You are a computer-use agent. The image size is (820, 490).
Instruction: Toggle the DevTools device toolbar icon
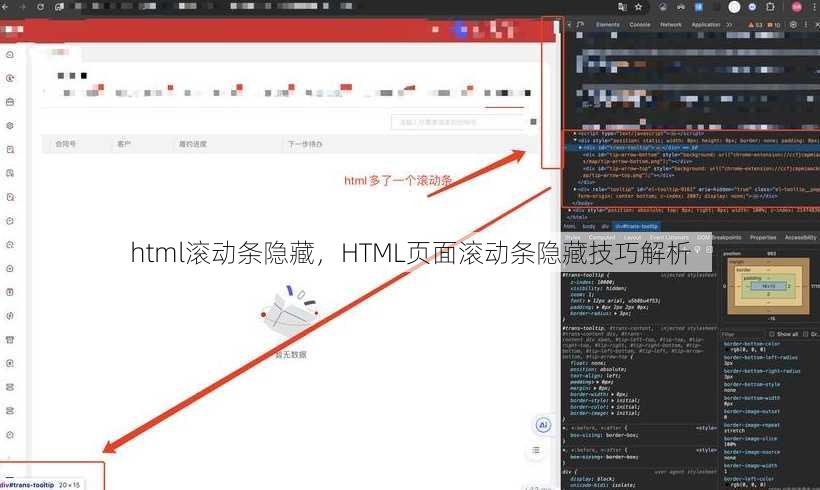[580, 25]
